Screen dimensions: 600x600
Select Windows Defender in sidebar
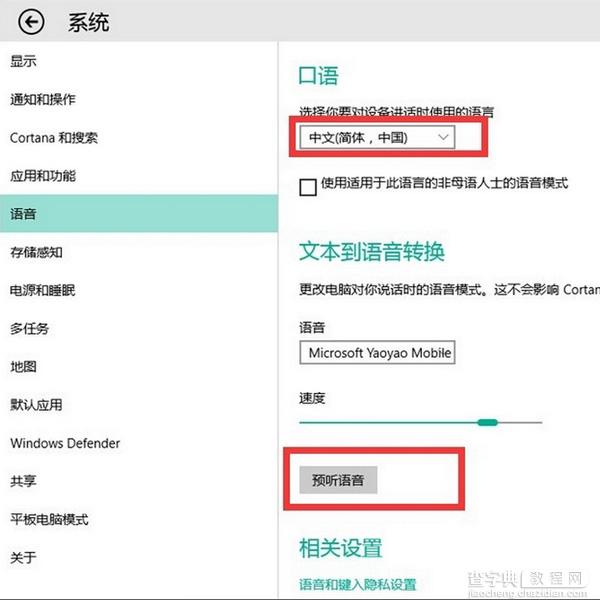pyautogui.click(x=65, y=443)
